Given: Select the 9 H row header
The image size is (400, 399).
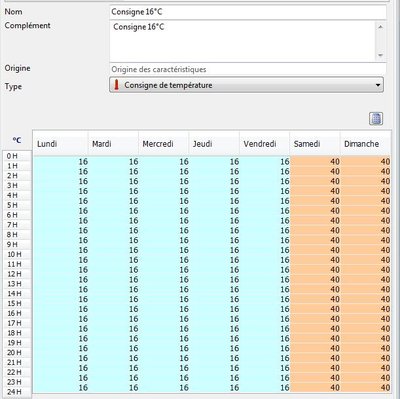Looking at the screenshot, I should 17,245.
